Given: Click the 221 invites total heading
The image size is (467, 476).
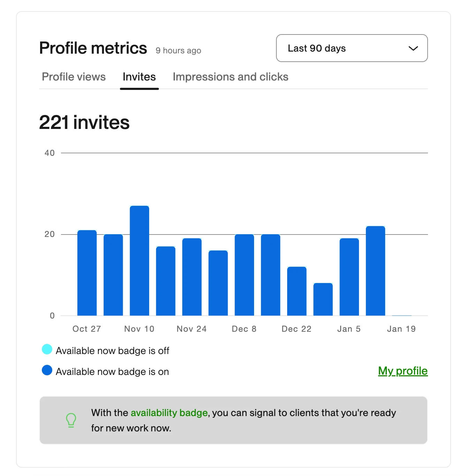Looking at the screenshot, I should [84, 123].
